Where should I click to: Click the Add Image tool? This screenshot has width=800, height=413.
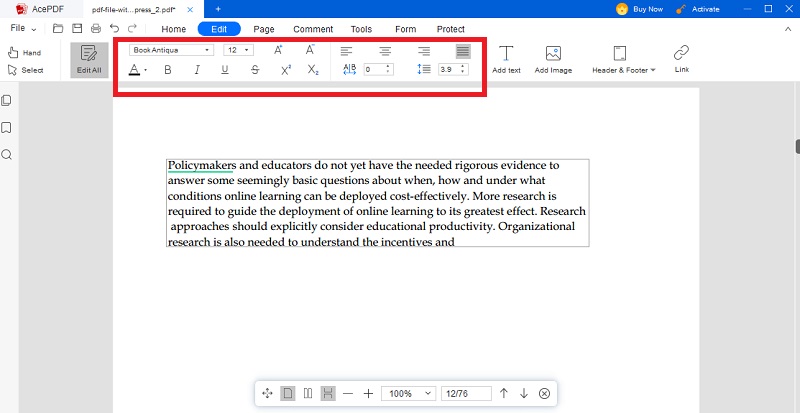coord(553,60)
